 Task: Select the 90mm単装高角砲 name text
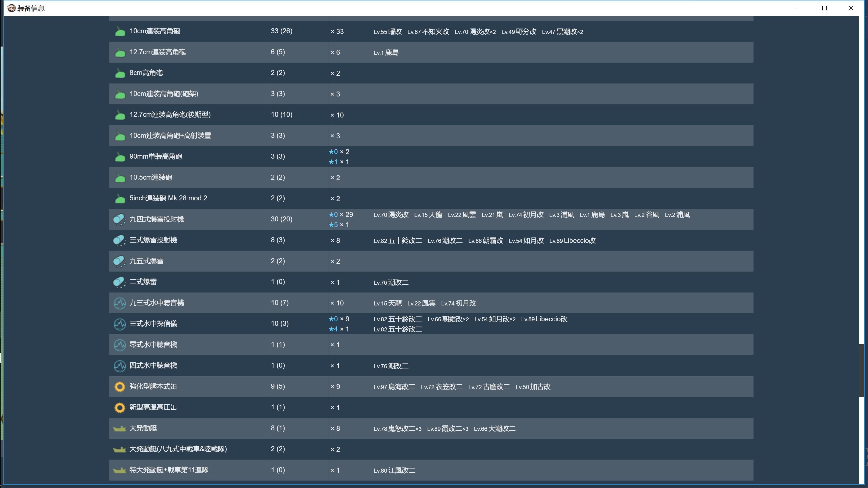tap(156, 156)
